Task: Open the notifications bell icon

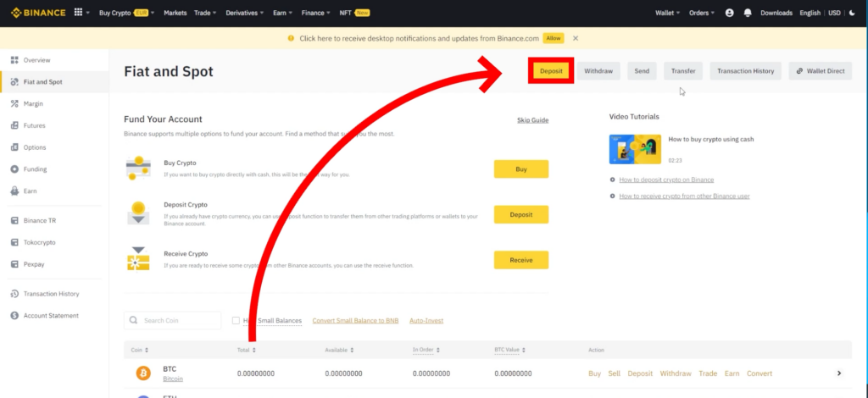Action: point(748,13)
